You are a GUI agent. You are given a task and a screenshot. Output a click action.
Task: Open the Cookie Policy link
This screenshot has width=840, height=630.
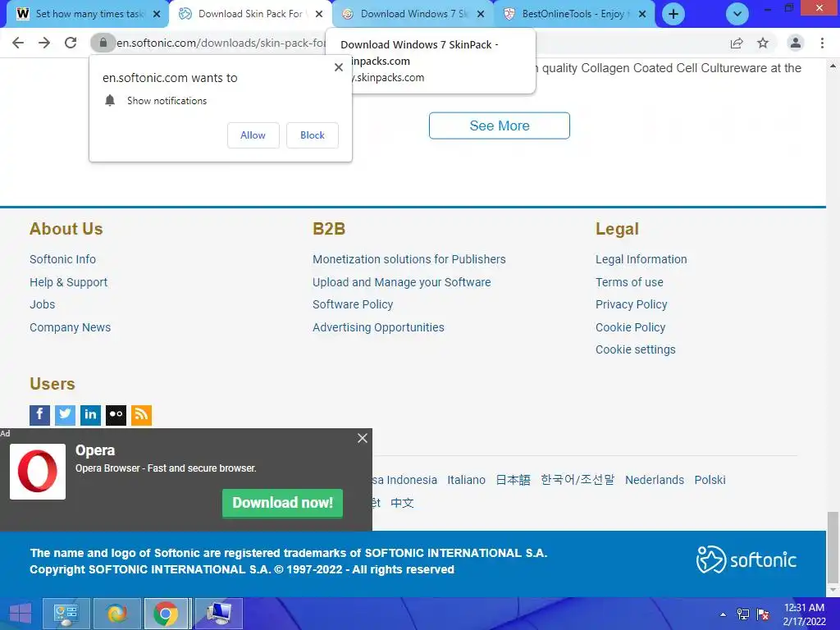pyautogui.click(x=631, y=327)
